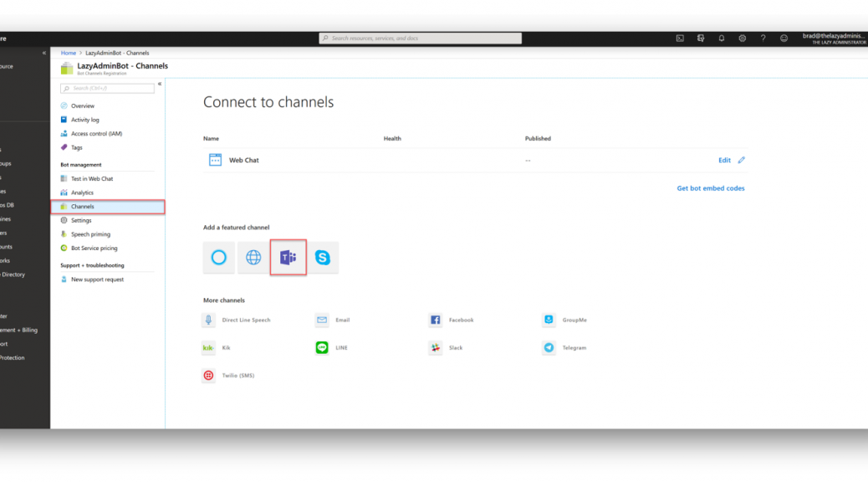
Task: Open the notifications bell
Action: (722, 38)
